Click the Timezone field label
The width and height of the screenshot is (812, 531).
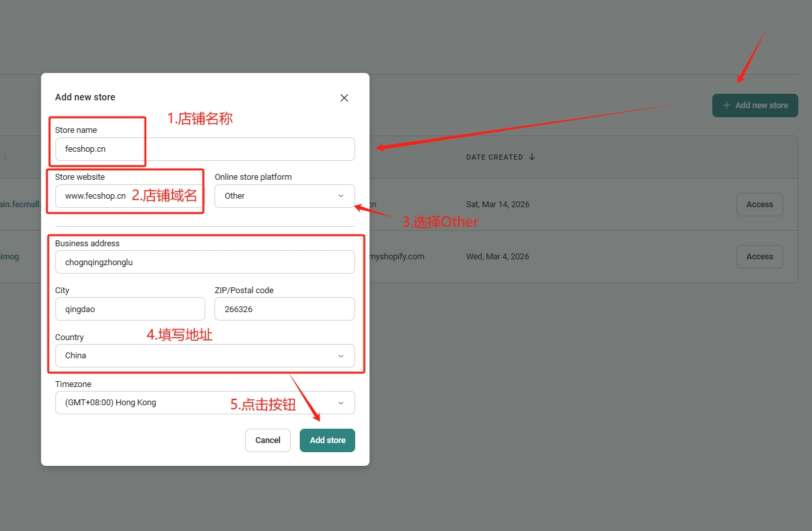coord(73,384)
